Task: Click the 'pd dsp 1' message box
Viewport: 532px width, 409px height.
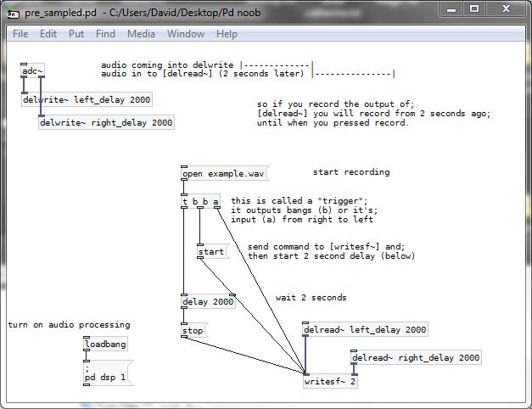Action: point(105,373)
